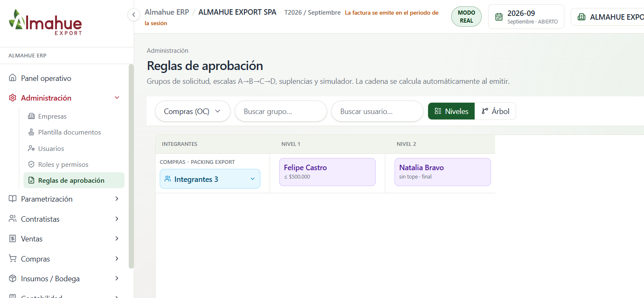
Task: Open Panel operativo in sidebar
Action: click(x=64, y=78)
